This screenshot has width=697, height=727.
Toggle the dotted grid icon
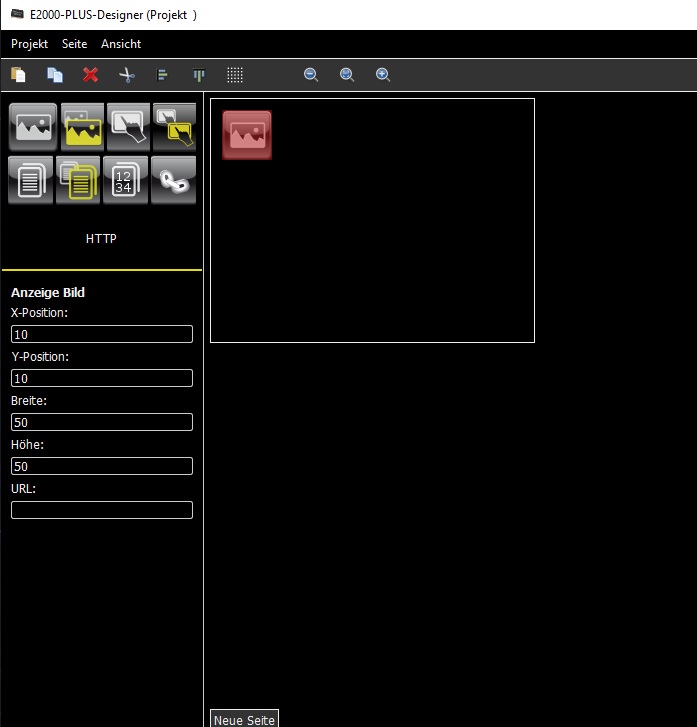pos(234,75)
